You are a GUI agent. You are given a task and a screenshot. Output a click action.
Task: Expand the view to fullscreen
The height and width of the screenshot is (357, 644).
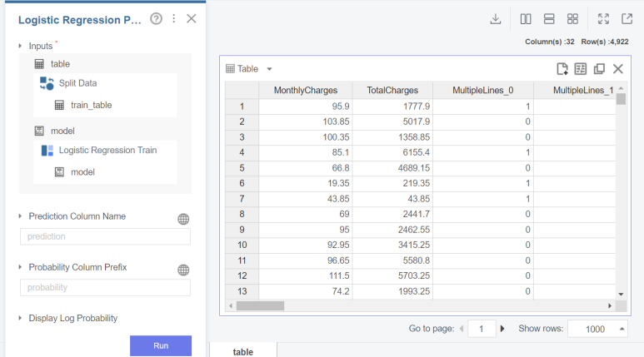[x=603, y=19]
